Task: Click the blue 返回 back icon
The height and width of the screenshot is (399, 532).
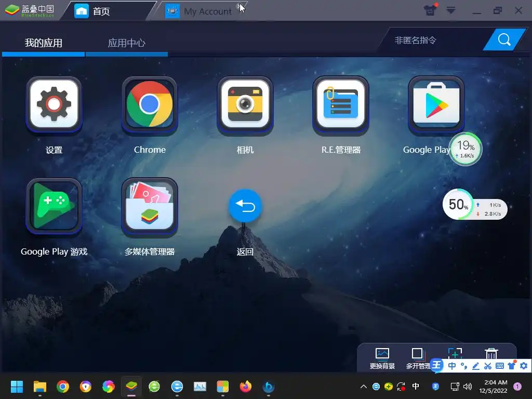Action: pyautogui.click(x=245, y=206)
